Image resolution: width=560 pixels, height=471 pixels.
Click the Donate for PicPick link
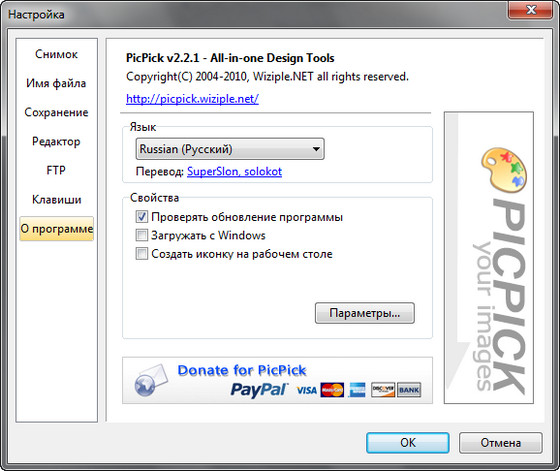pos(242,370)
